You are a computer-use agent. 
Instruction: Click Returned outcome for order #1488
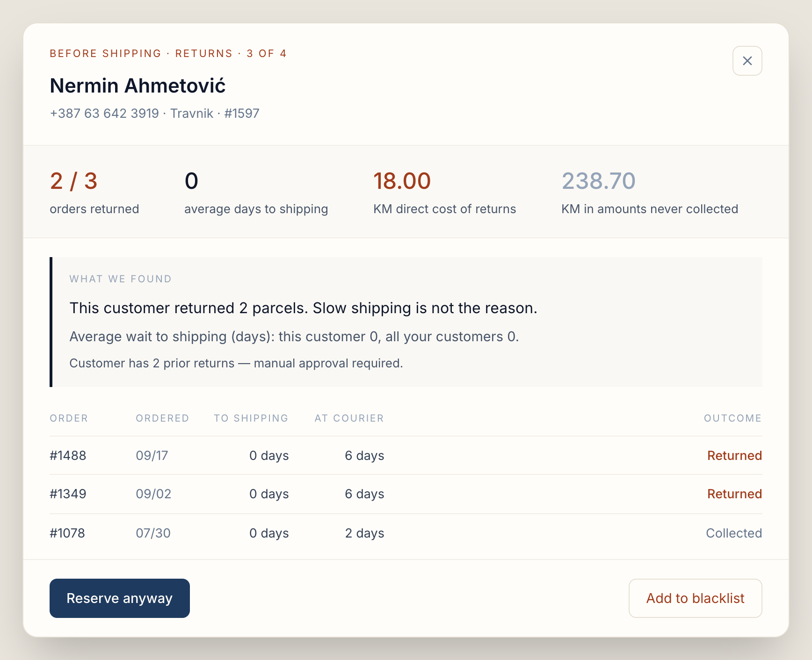tap(734, 456)
